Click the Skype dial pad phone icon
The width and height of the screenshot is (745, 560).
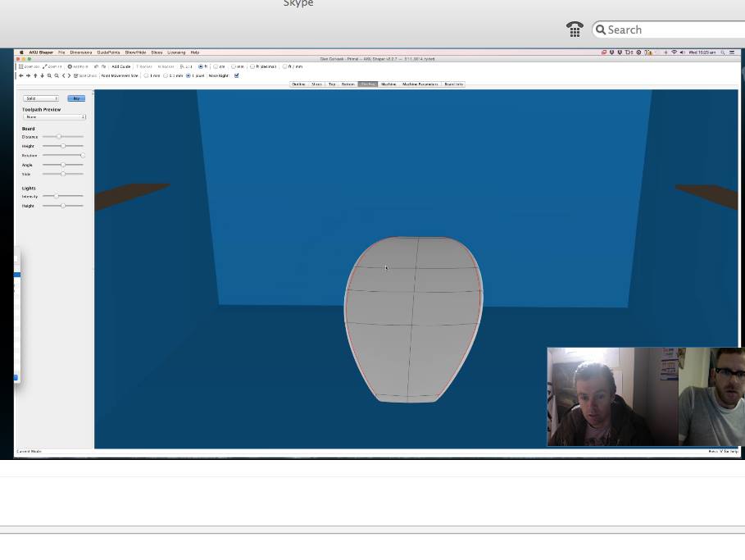click(575, 30)
